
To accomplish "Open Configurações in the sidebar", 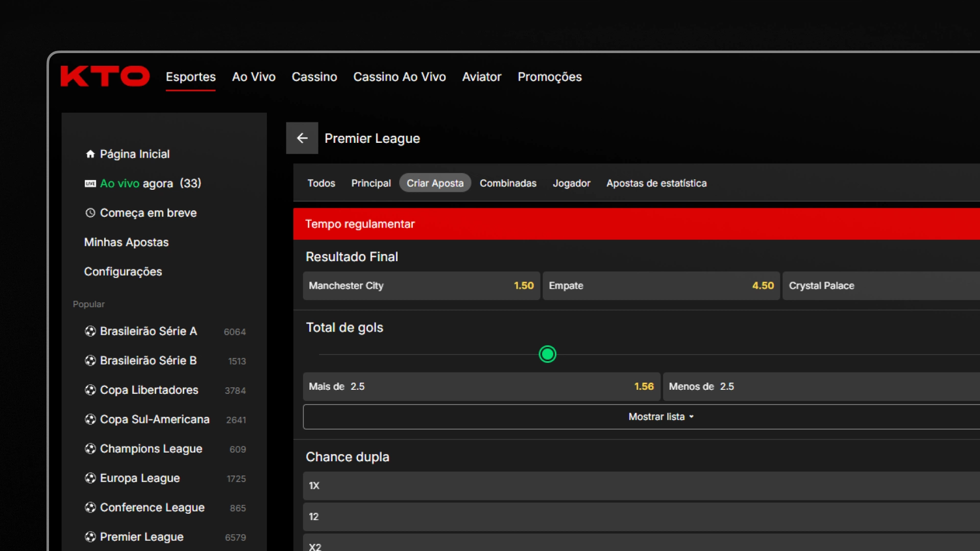I will [123, 272].
